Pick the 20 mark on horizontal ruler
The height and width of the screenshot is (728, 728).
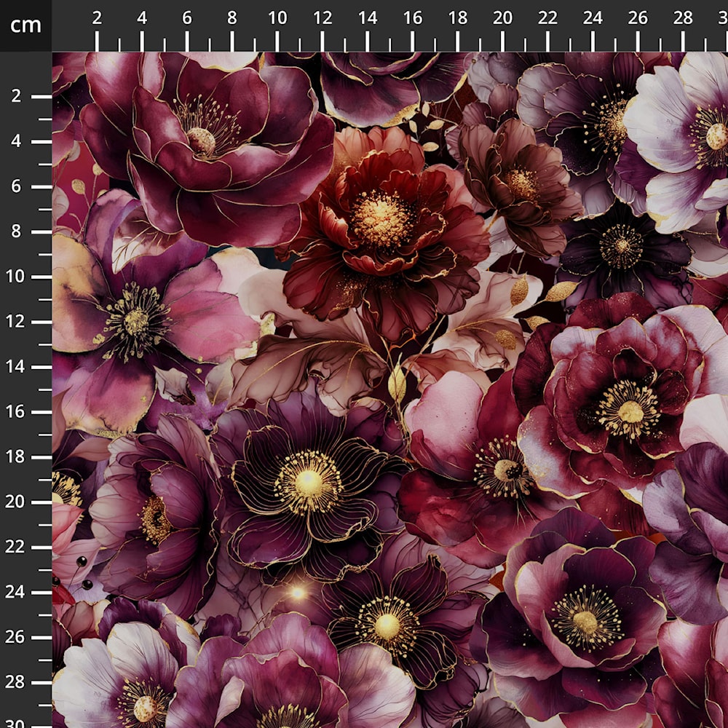coord(502,18)
